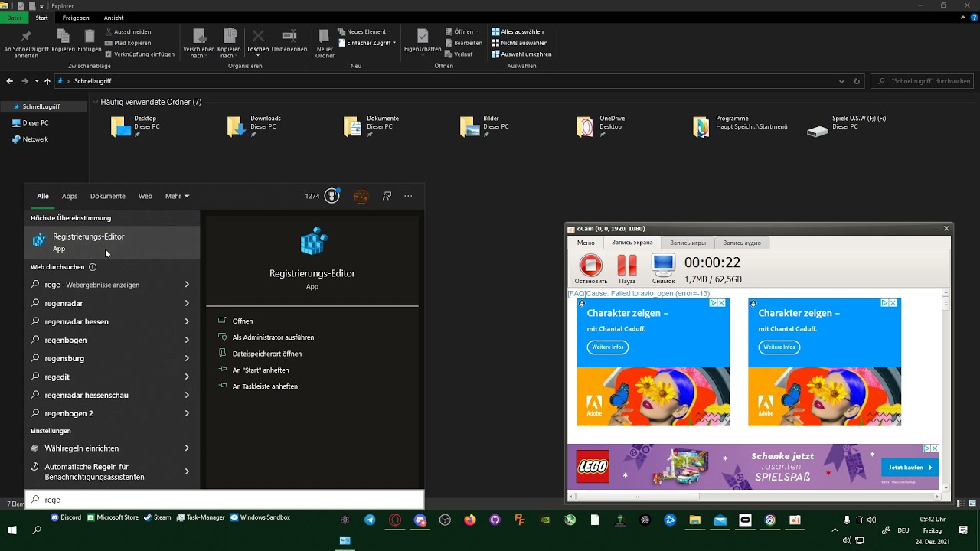Viewport: 980px width, 551px height.
Task: Click Jetzt kaufen on the LEGO ad
Action: (x=910, y=467)
